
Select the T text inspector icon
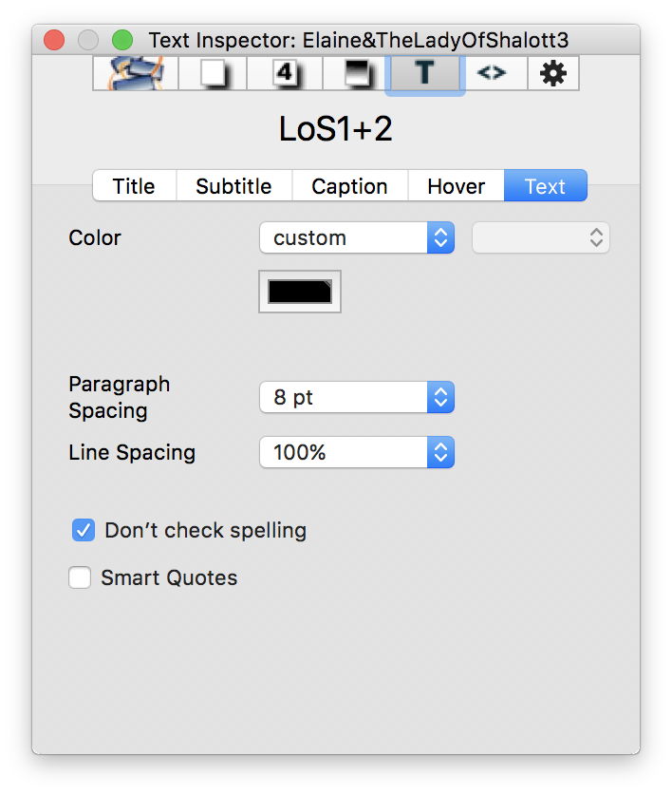point(424,73)
